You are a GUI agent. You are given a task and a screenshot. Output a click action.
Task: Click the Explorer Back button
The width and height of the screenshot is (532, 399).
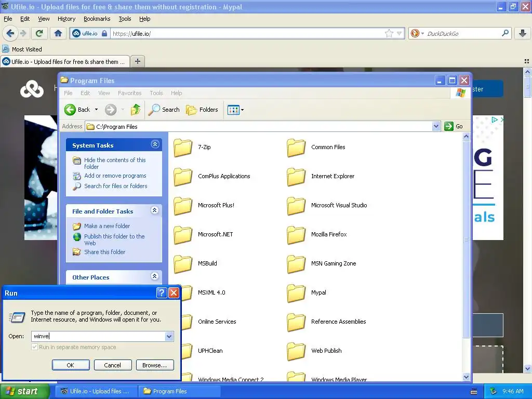click(x=77, y=110)
